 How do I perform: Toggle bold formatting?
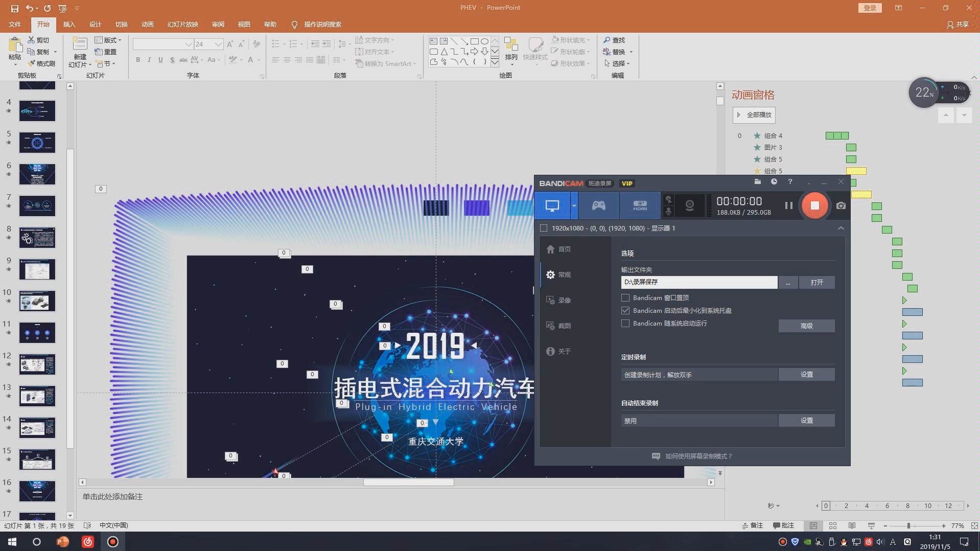click(x=138, y=60)
